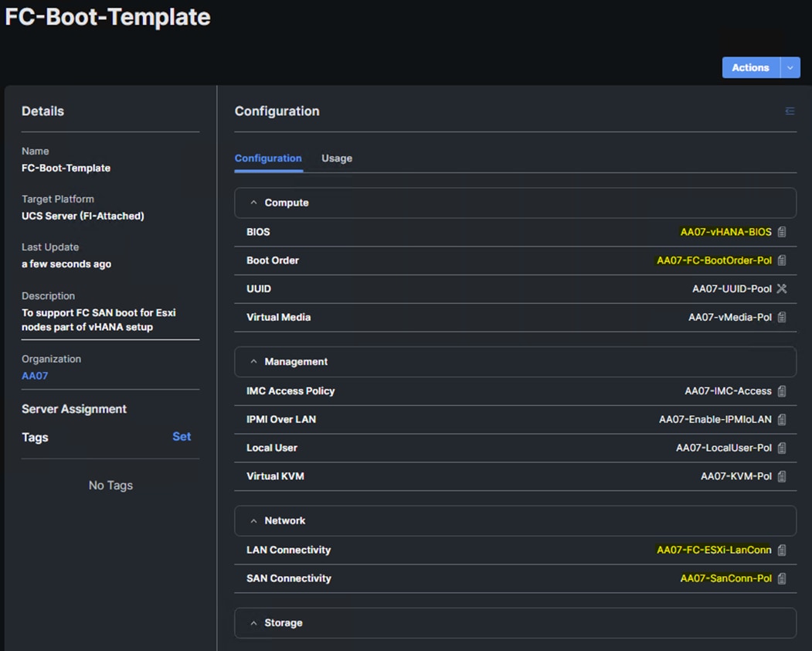Image resolution: width=812 pixels, height=651 pixels.
Task: Click the AA07-UUID-Pool value
Action: coord(732,288)
